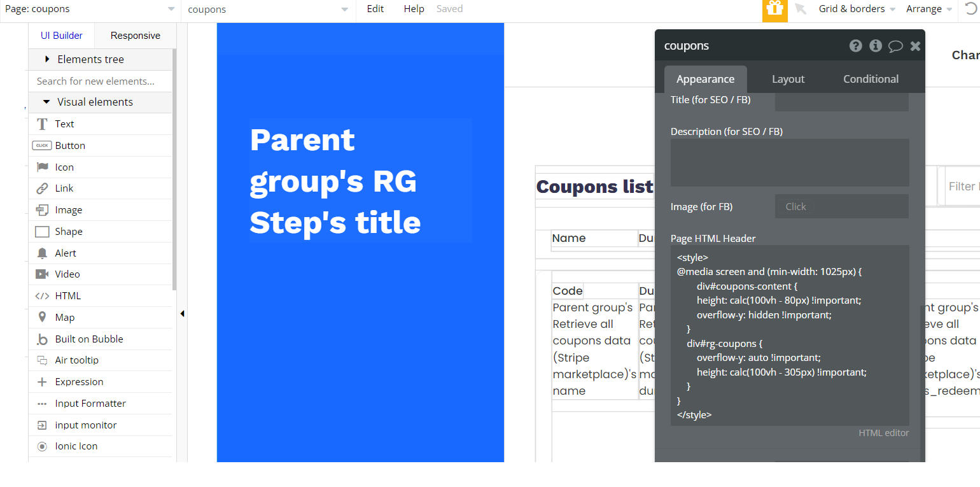
Task: Switch to the UI Builder tab
Action: pos(62,36)
